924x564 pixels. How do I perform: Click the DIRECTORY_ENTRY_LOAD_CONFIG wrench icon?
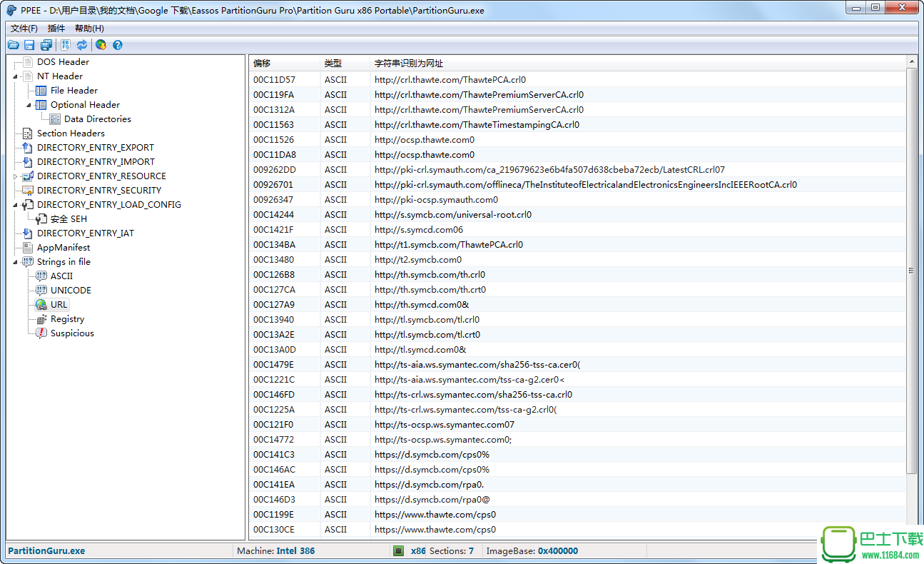point(28,205)
